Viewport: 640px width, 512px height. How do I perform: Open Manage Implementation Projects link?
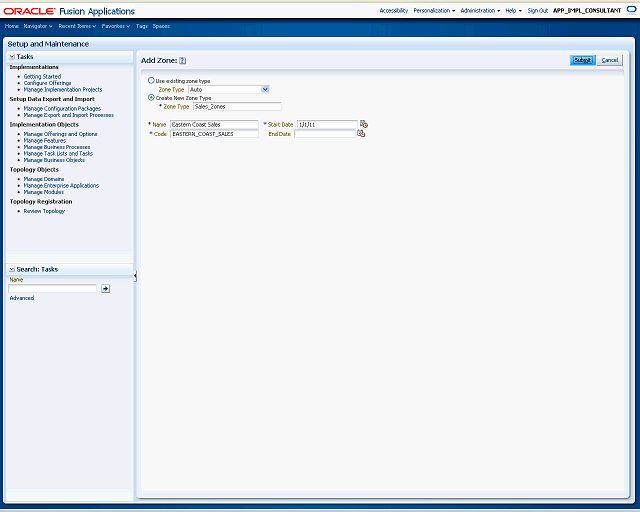[63, 89]
